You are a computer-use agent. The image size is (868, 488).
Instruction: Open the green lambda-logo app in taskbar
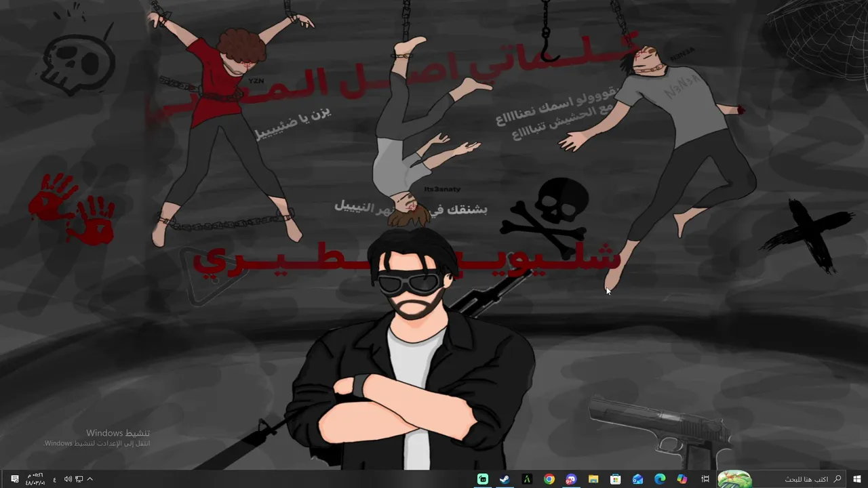[527, 479]
